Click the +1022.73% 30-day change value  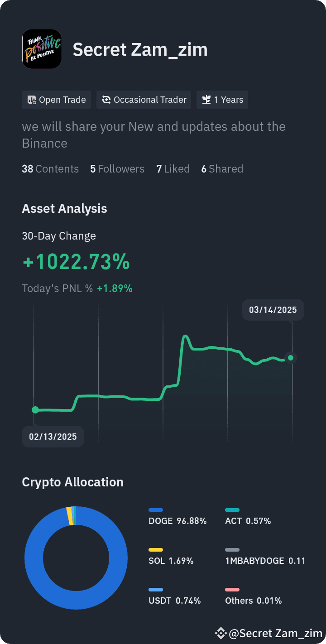point(76,262)
